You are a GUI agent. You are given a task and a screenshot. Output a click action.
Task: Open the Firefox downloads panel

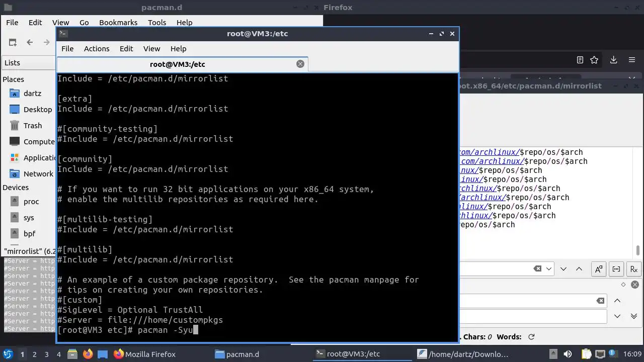[613, 60]
